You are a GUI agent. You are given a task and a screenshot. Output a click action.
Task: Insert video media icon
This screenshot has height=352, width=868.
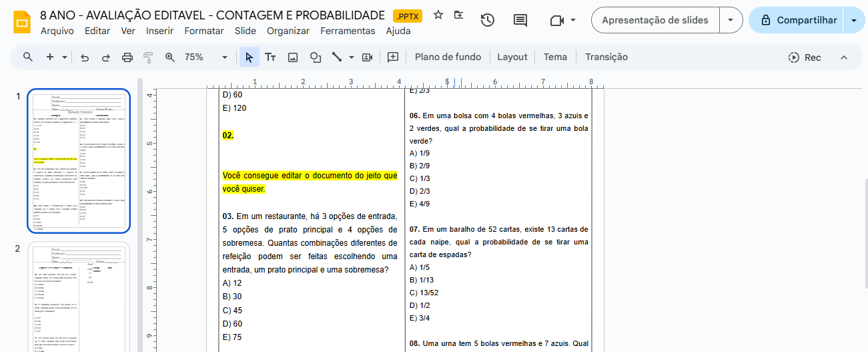pos(367,57)
